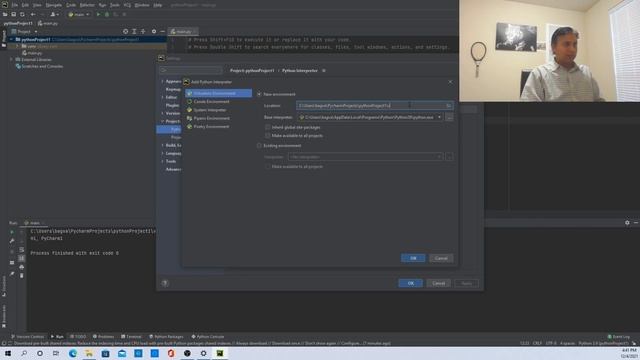This screenshot has width=640, height=360.
Task: Click OK in the Settings window
Action: [411, 283]
